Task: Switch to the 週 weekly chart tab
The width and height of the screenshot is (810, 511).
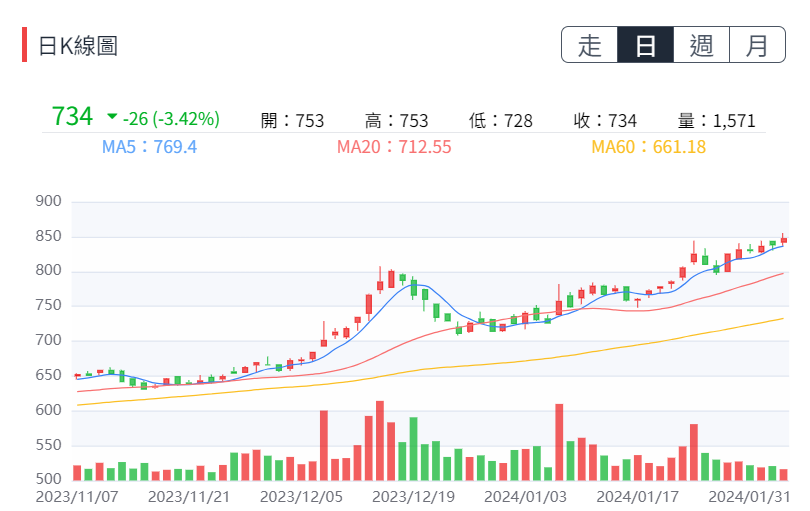Action: 702,46
